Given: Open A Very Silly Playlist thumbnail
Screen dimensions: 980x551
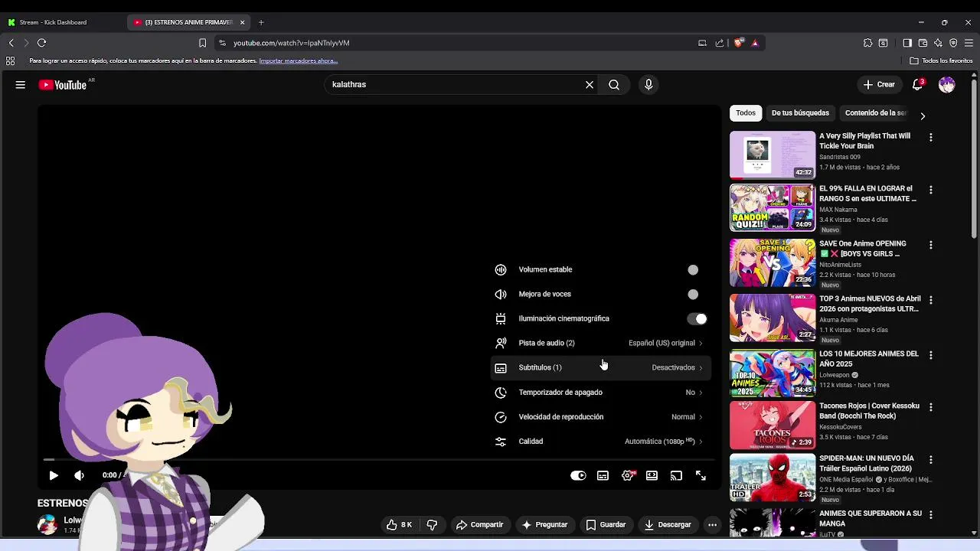Looking at the screenshot, I should click(773, 155).
